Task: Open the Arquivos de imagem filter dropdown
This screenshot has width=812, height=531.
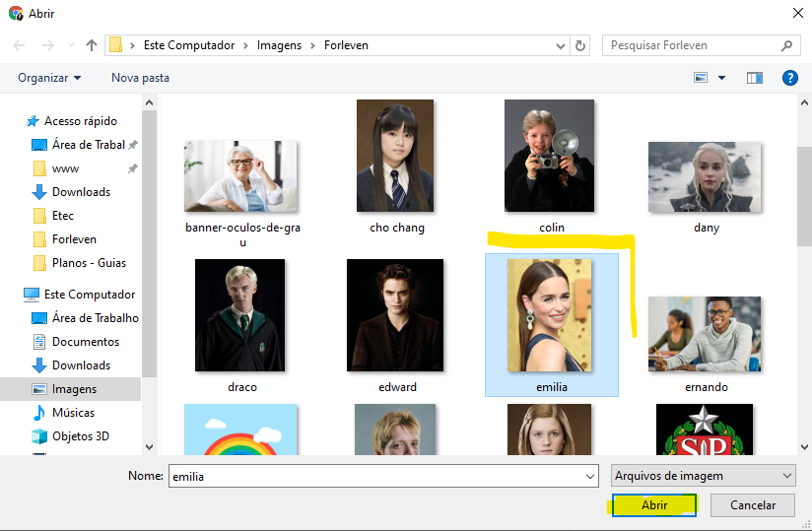Action: 704,476
